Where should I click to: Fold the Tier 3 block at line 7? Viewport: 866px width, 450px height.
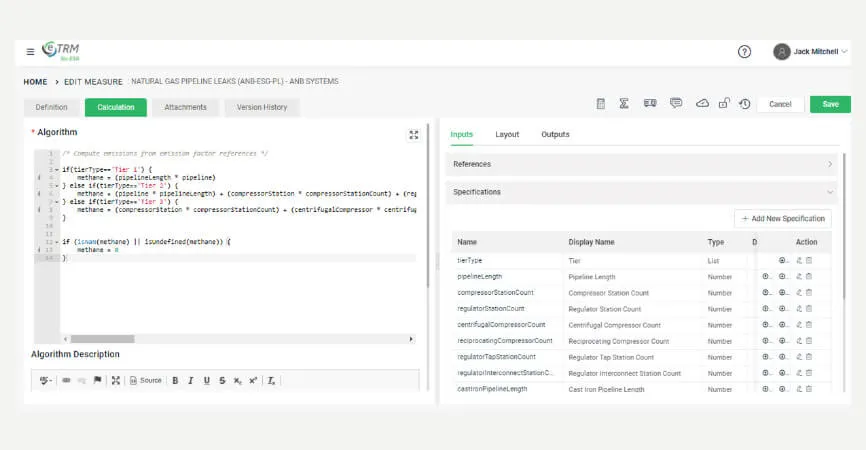(x=57, y=202)
